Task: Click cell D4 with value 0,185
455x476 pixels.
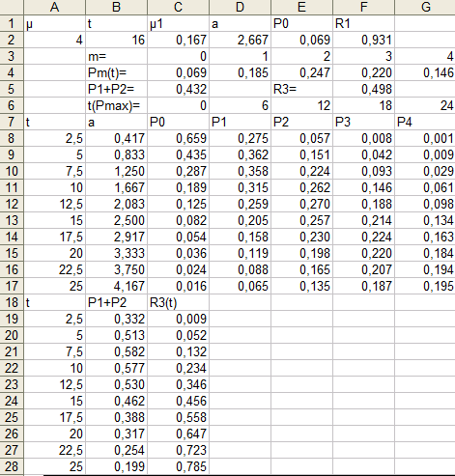Action: click(x=240, y=72)
